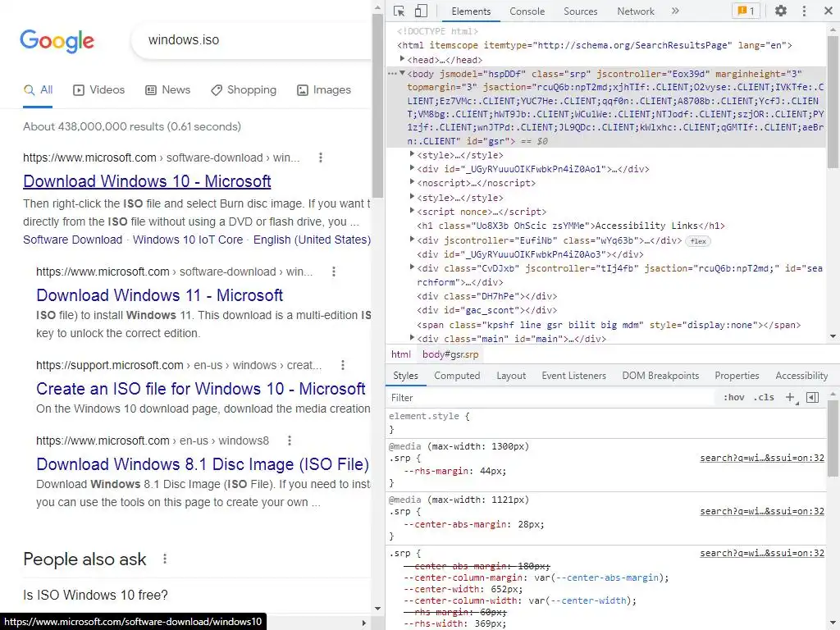Toggle .cls element classes panel
This screenshot has width=840, height=630.
(764, 398)
